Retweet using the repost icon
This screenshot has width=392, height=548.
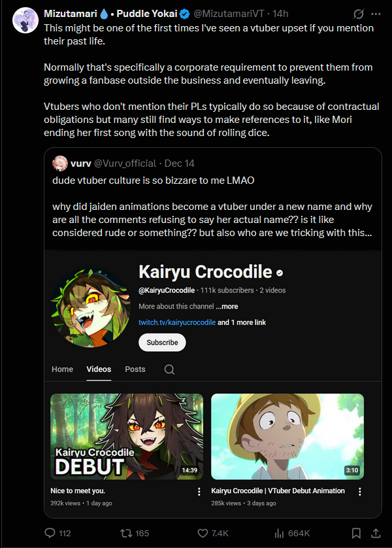tap(125, 533)
